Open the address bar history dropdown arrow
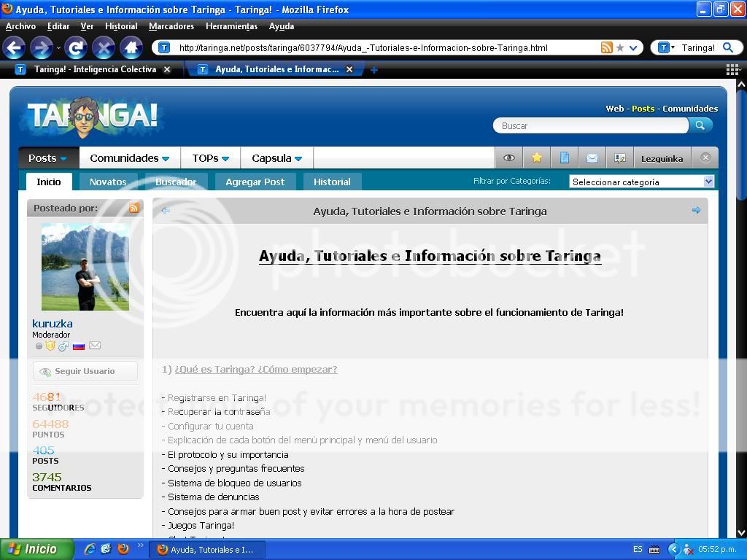 [633, 47]
